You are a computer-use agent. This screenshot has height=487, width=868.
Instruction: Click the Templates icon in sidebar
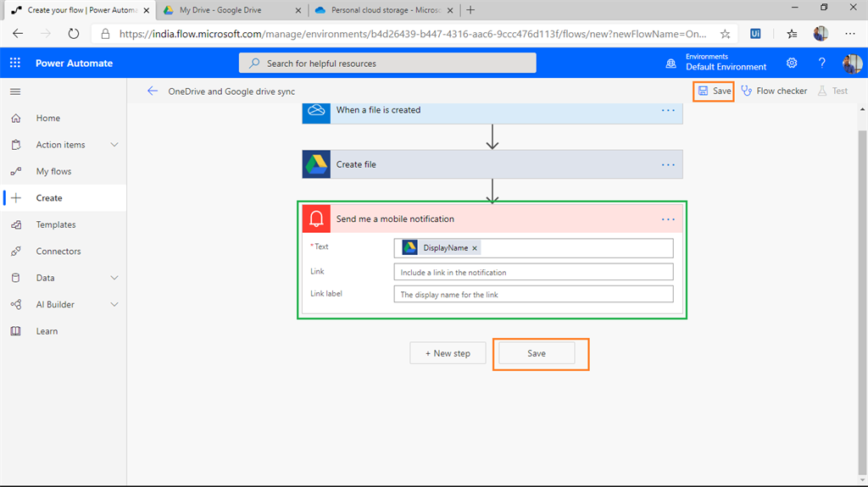tap(16, 224)
